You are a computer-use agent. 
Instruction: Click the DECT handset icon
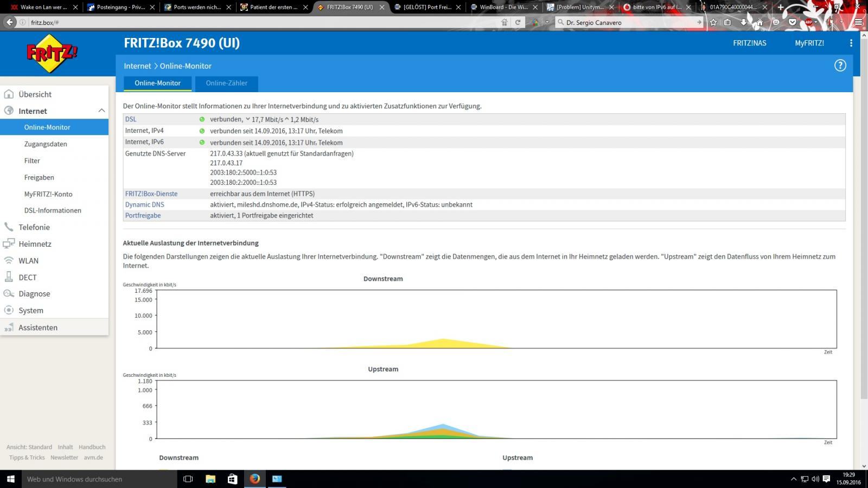pos(9,277)
